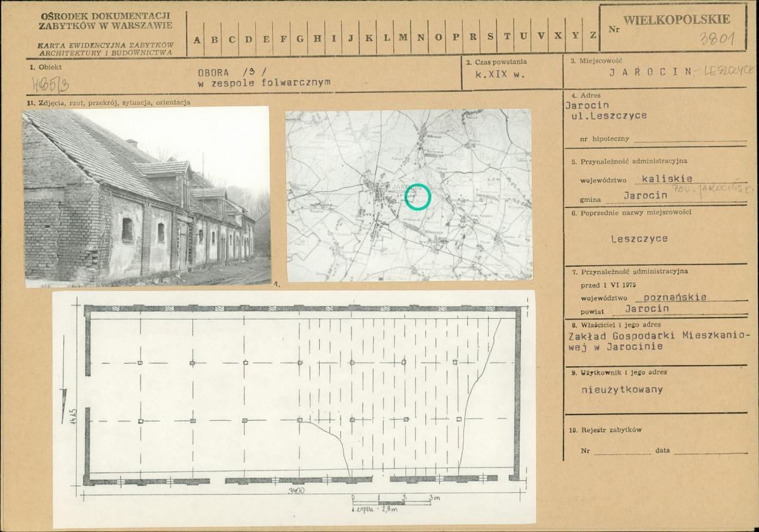Click the letter A index tab

(x=196, y=39)
